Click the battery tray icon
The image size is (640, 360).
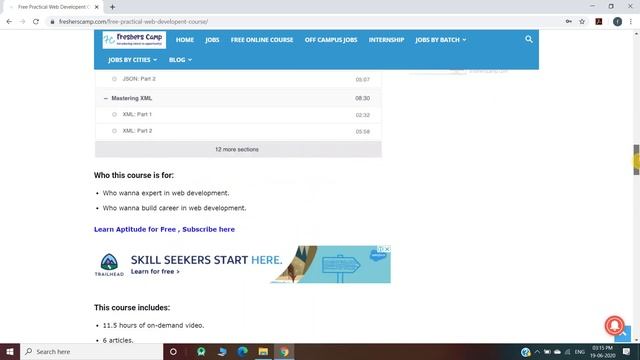[547, 352]
